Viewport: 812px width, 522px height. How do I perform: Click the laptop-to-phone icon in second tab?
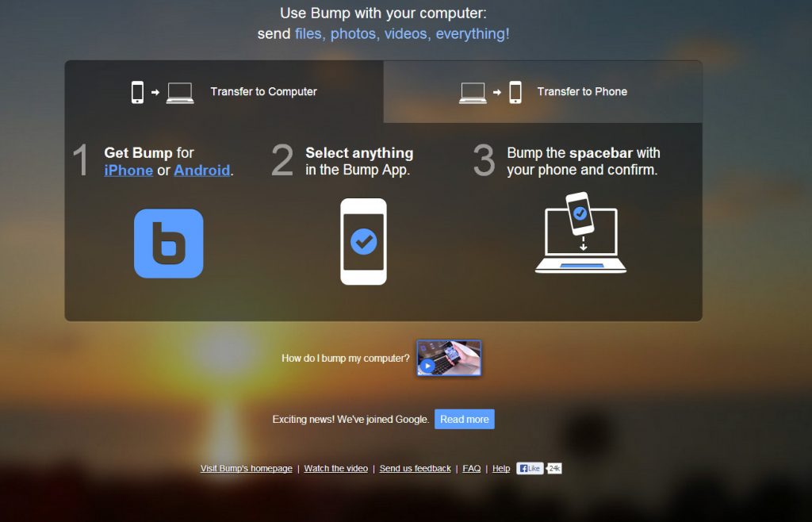490,92
